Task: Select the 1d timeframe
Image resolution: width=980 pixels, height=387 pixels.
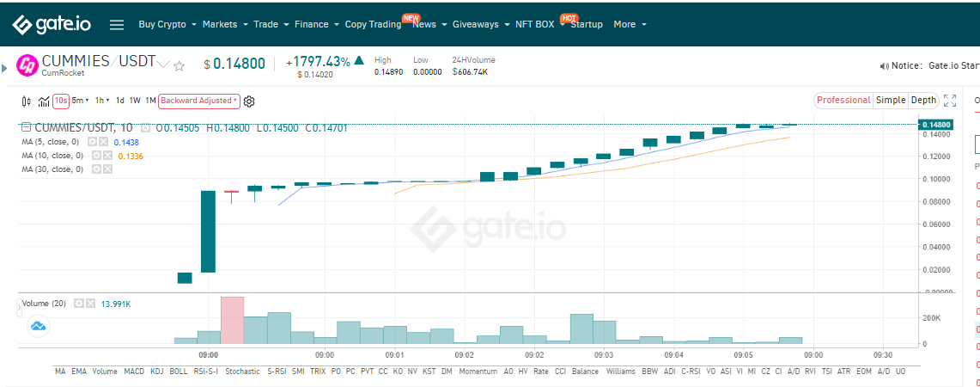Action: click(120, 101)
